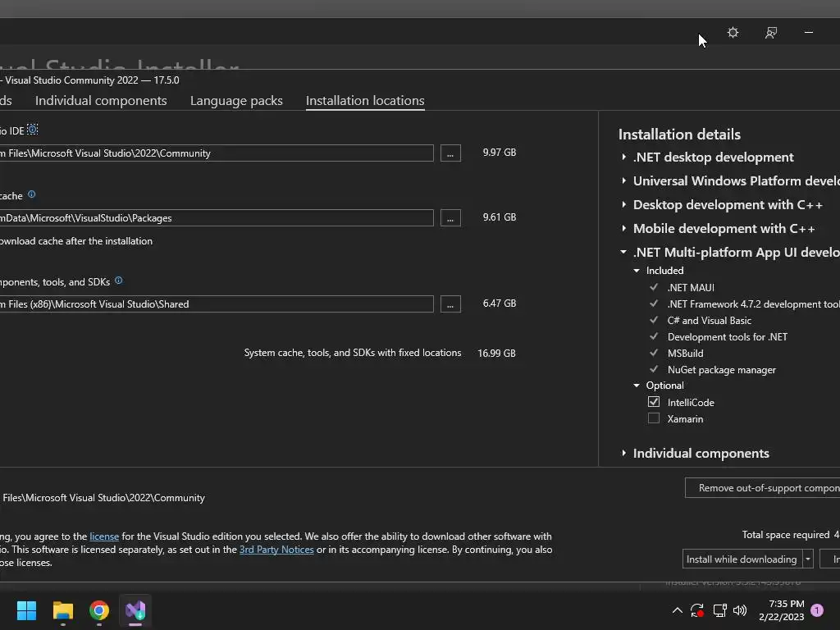Open Windows Start menu

tap(26, 610)
